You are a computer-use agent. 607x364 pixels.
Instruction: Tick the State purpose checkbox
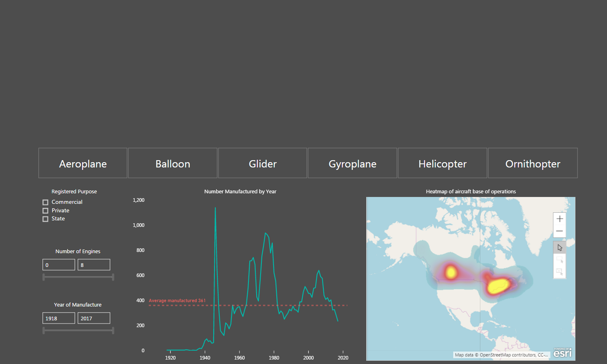(x=45, y=219)
